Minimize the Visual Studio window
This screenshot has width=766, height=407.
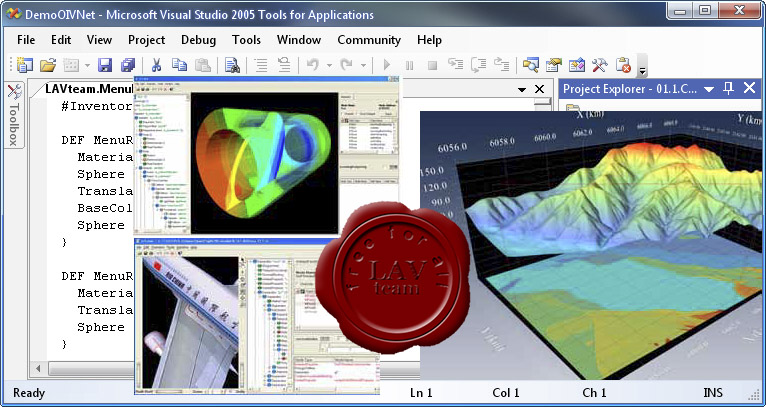[681, 10]
